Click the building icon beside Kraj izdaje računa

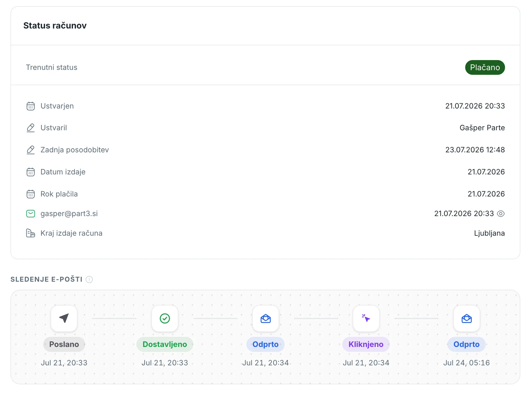(31, 233)
